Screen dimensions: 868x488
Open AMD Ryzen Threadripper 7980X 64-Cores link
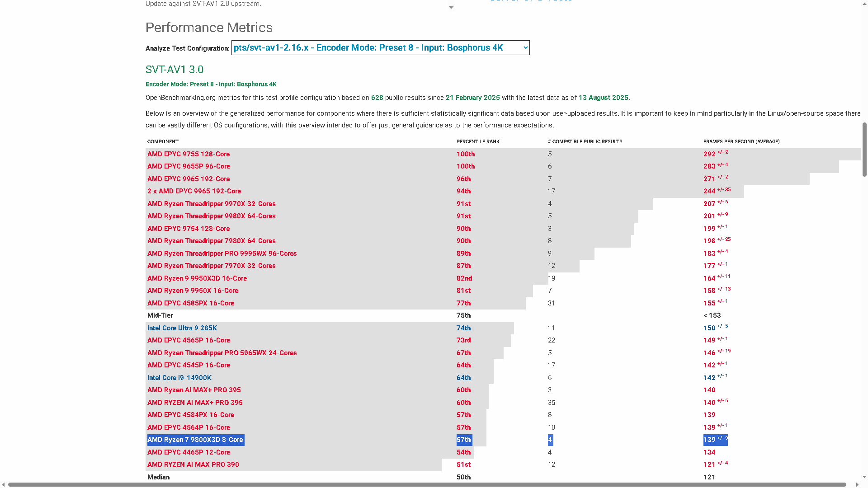coord(211,241)
